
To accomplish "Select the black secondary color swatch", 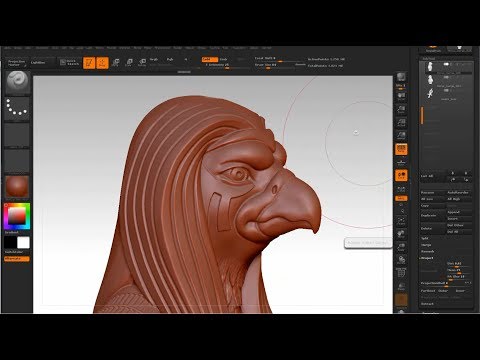I will tap(10, 243).
